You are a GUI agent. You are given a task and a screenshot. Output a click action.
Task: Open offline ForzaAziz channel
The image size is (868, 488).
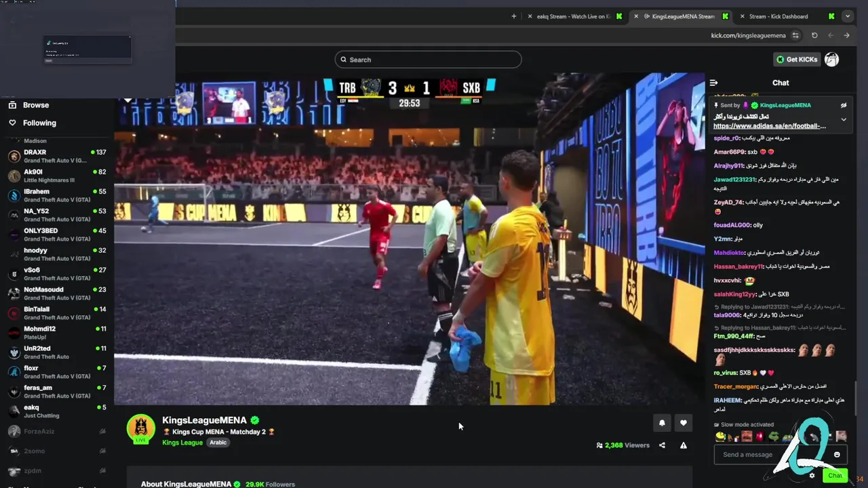(x=57, y=431)
